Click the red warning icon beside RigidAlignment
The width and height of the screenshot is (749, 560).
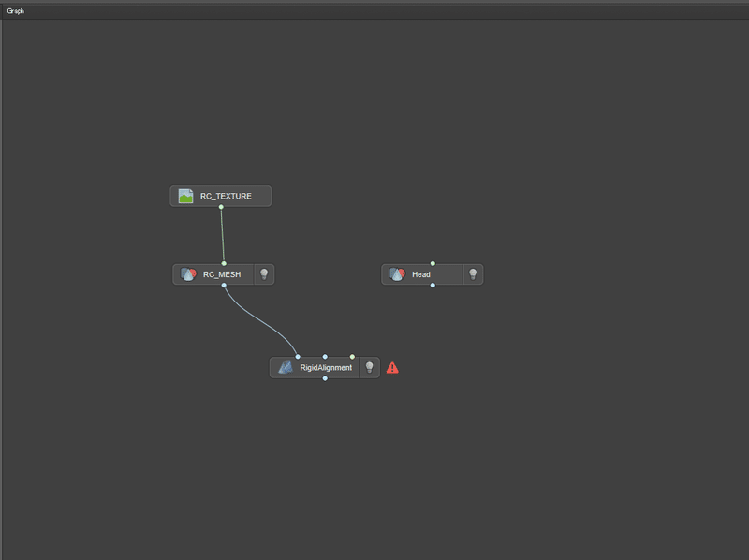pos(392,367)
